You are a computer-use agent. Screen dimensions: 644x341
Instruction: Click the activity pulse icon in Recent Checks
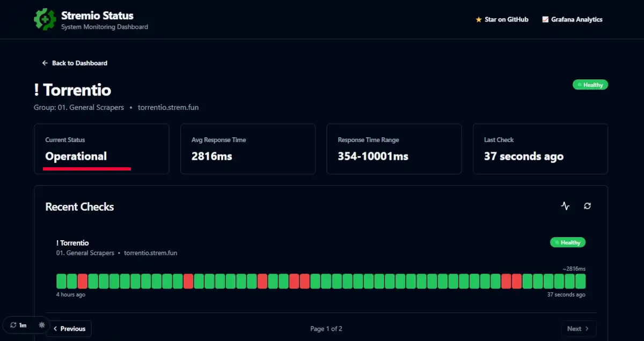click(565, 206)
